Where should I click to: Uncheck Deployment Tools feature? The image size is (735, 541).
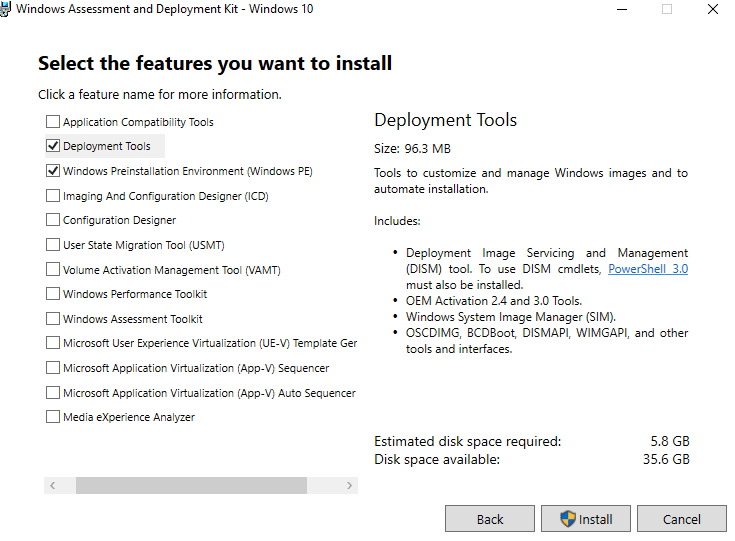pyautogui.click(x=53, y=146)
